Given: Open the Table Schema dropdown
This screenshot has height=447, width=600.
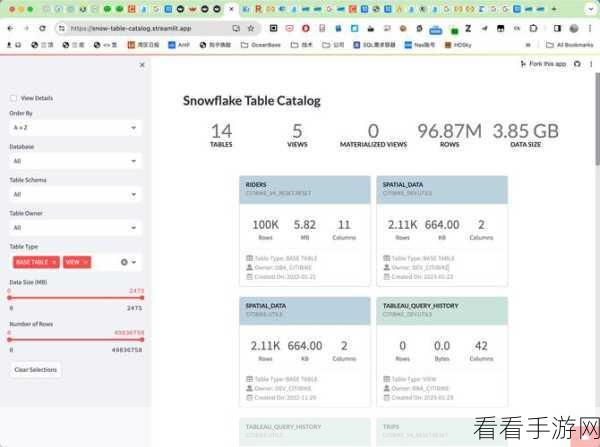Looking at the screenshot, I should pyautogui.click(x=75, y=194).
